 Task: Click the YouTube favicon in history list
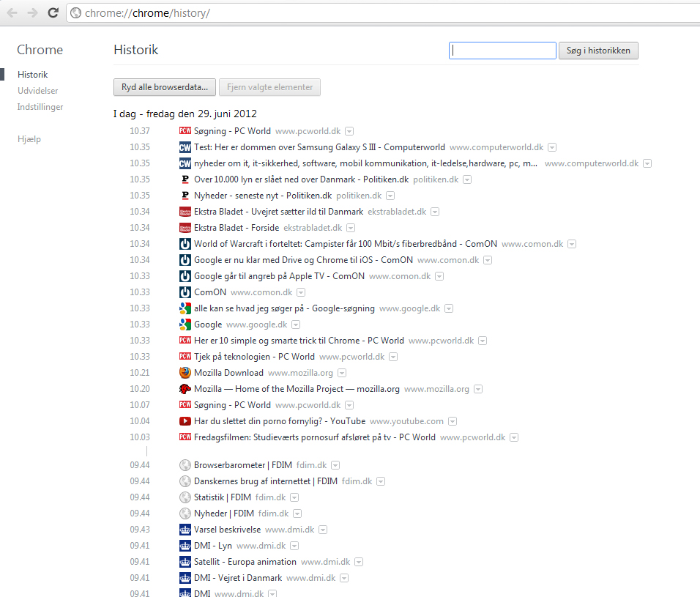point(185,421)
